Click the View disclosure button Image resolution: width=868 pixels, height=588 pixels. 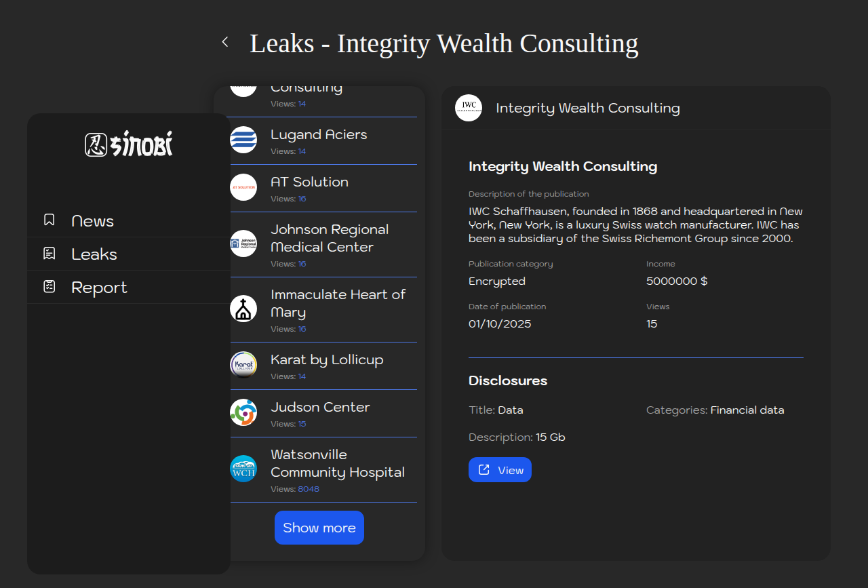tap(500, 470)
